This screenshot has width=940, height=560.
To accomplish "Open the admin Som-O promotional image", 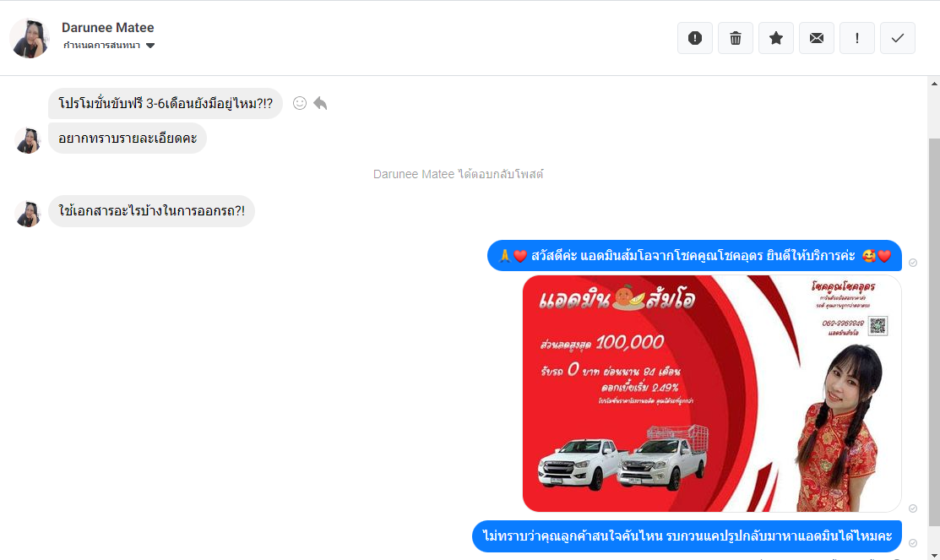I will click(x=712, y=394).
